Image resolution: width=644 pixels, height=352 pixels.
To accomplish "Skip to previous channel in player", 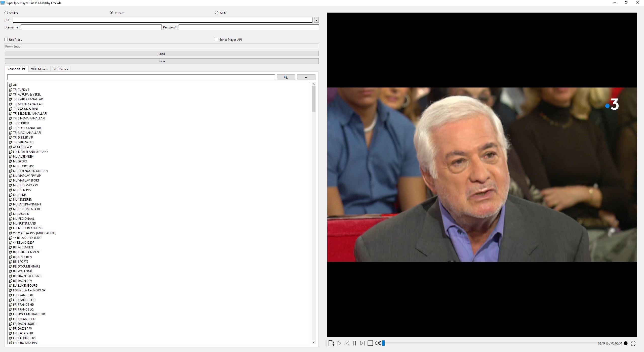I will (x=347, y=343).
